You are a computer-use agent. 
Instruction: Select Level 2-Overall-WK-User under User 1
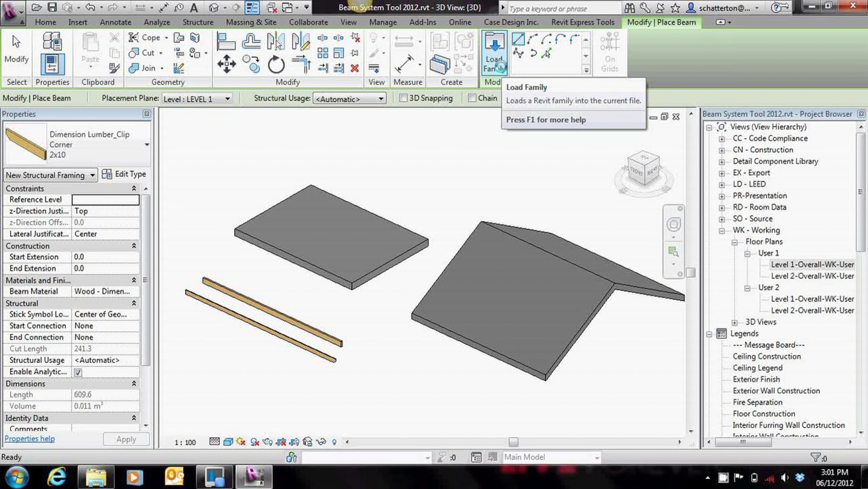click(812, 276)
